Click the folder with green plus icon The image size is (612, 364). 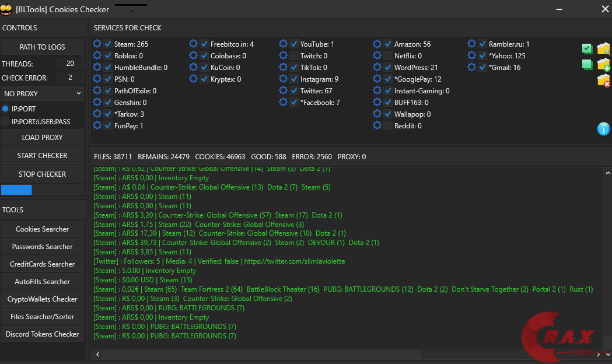tap(603, 64)
